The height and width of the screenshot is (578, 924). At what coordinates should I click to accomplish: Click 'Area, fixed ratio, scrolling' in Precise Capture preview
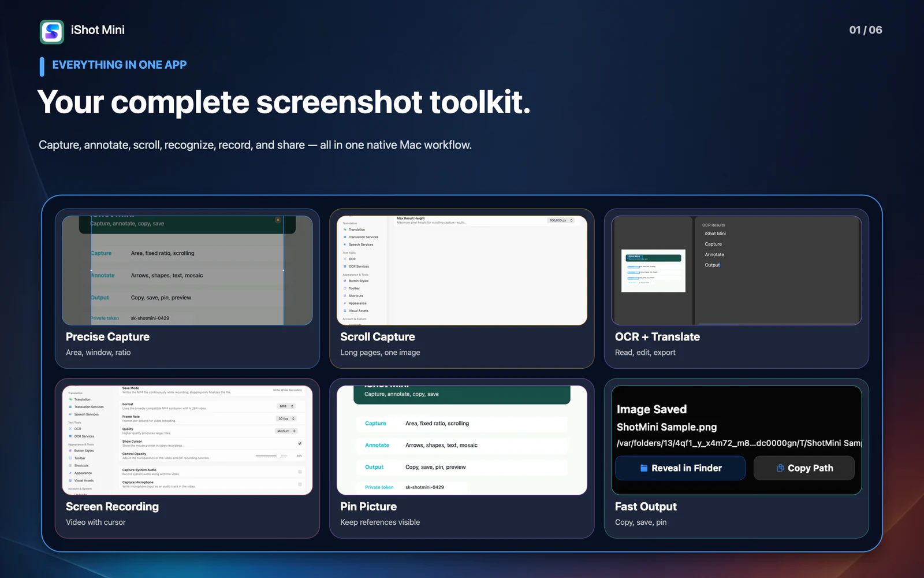[162, 253]
